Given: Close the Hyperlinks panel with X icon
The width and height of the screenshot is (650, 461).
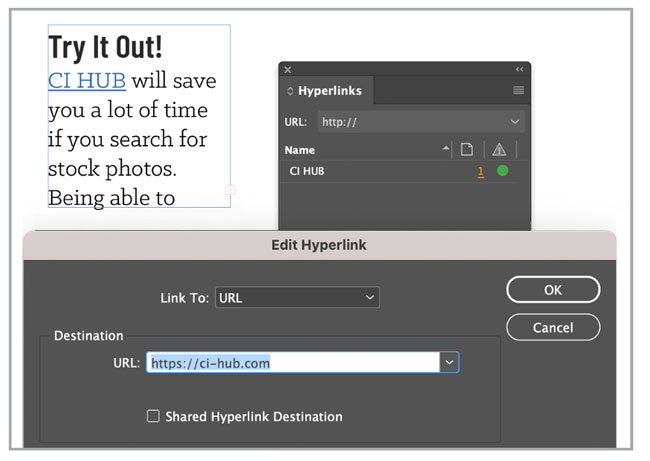Looking at the screenshot, I should pyautogui.click(x=288, y=70).
